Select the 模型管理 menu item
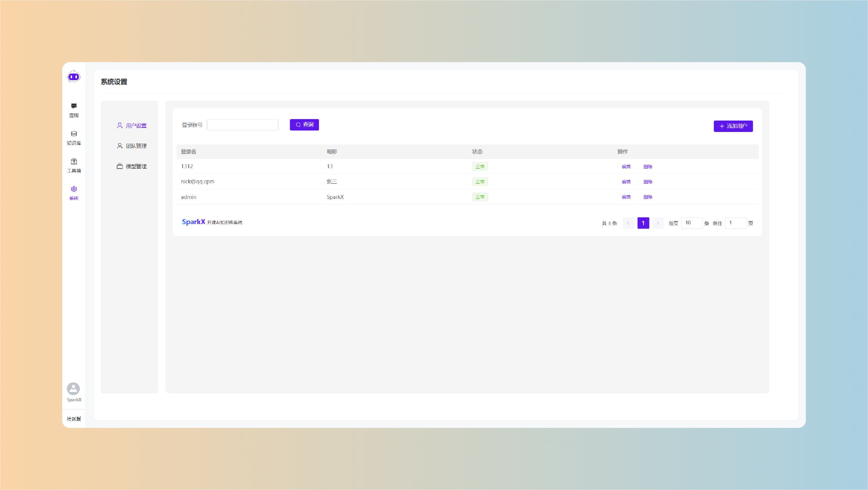Image resolution: width=868 pixels, height=490 pixels. click(x=136, y=166)
